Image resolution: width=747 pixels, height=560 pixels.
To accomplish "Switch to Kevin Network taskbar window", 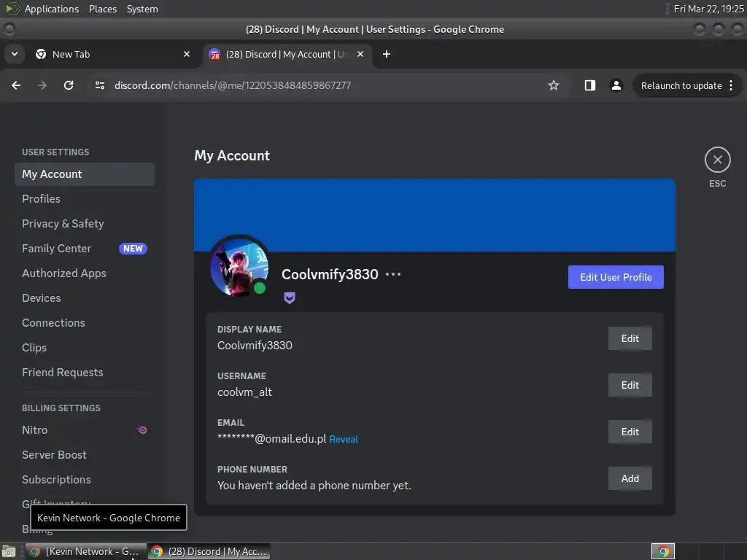I will [x=86, y=551].
